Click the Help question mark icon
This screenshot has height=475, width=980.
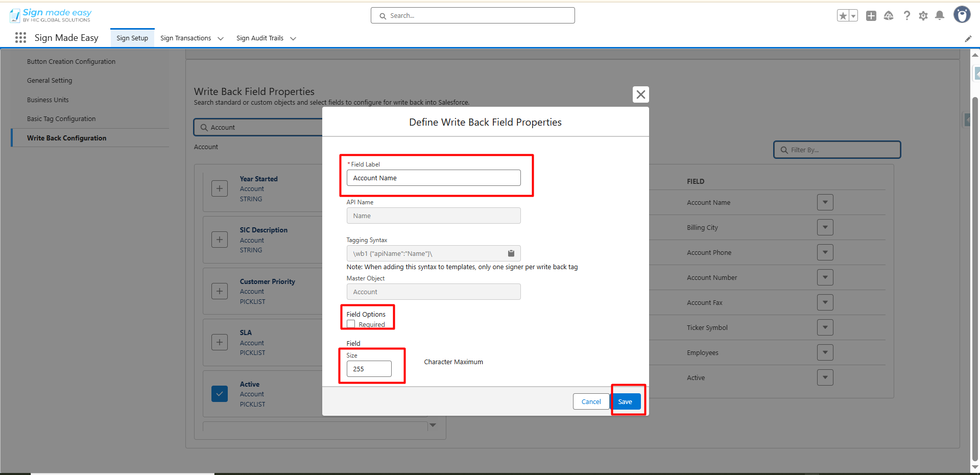point(907,16)
